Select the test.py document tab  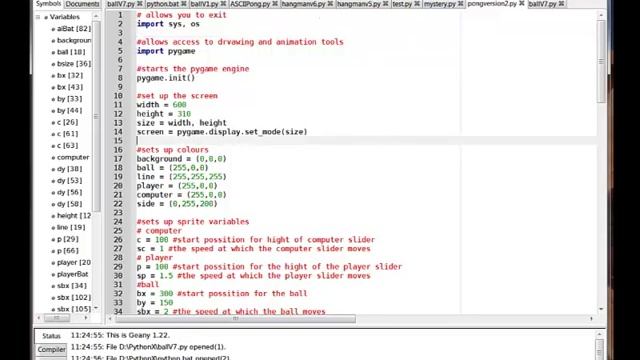402,4
